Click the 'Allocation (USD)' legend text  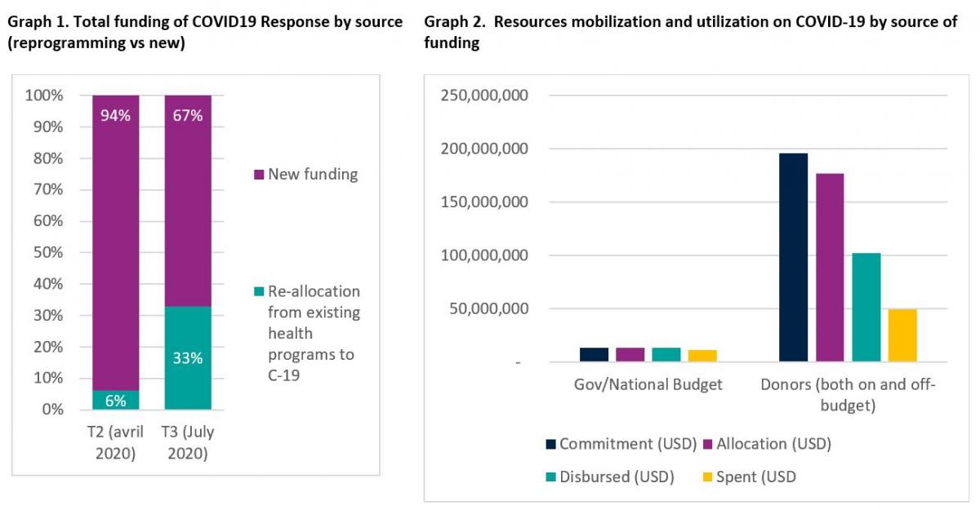tap(774, 444)
